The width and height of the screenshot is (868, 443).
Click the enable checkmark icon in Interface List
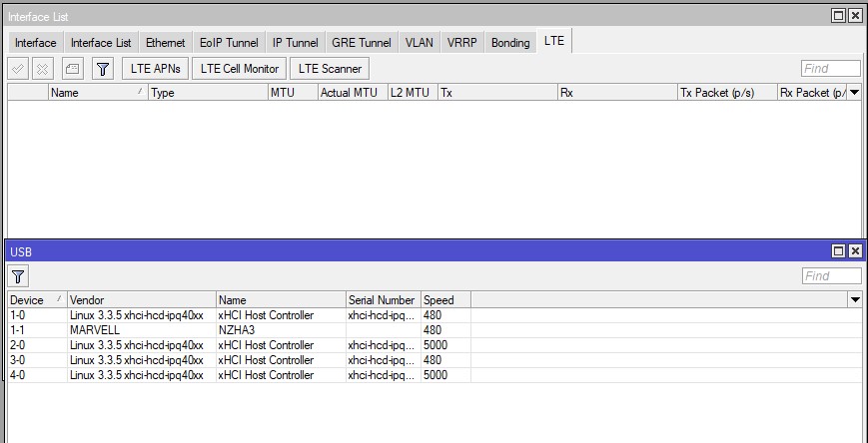point(18,69)
